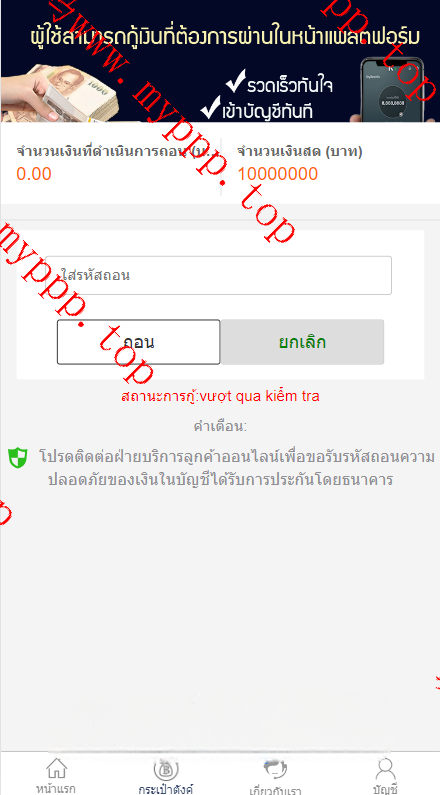Tap the home icon in bottom navigation
This screenshot has width=440, height=795.
56,769
